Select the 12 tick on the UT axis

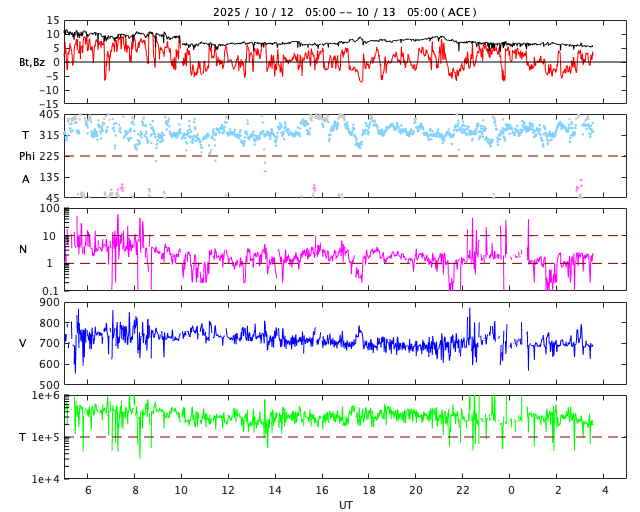[x=228, y=490]
